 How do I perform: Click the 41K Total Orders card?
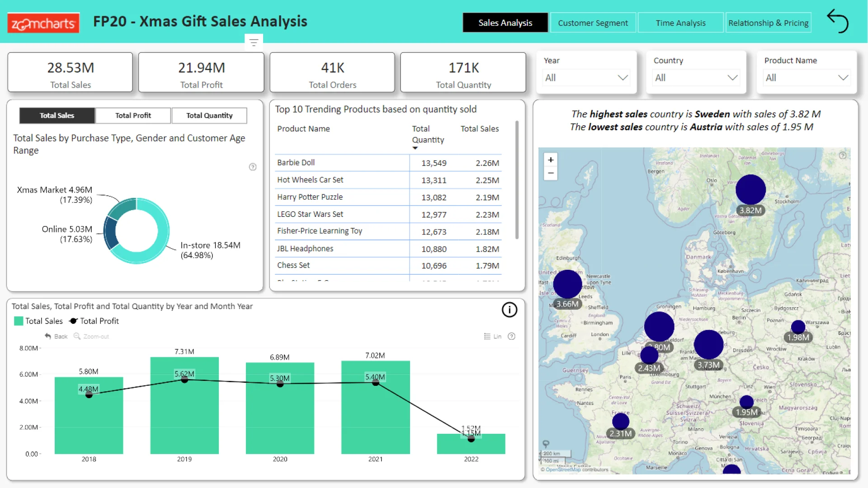332,72
